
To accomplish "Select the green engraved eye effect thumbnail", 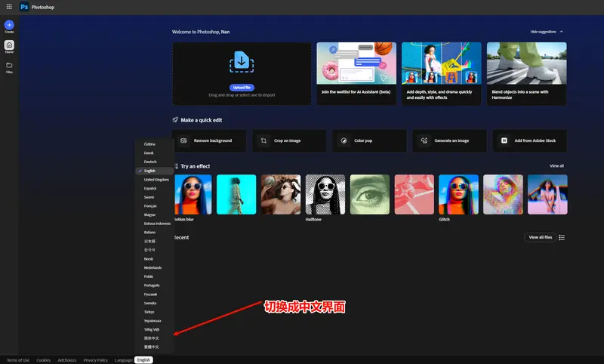I will (x=370, y=195).
